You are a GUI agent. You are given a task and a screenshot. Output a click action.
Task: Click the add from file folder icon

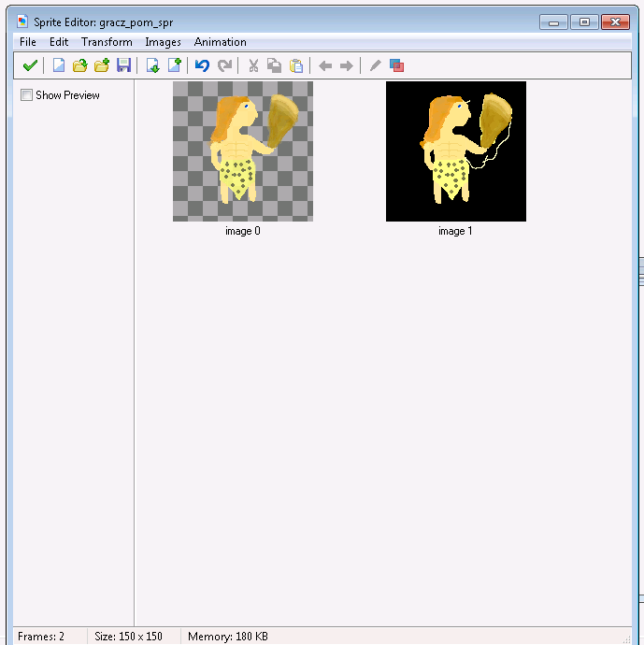102,65
